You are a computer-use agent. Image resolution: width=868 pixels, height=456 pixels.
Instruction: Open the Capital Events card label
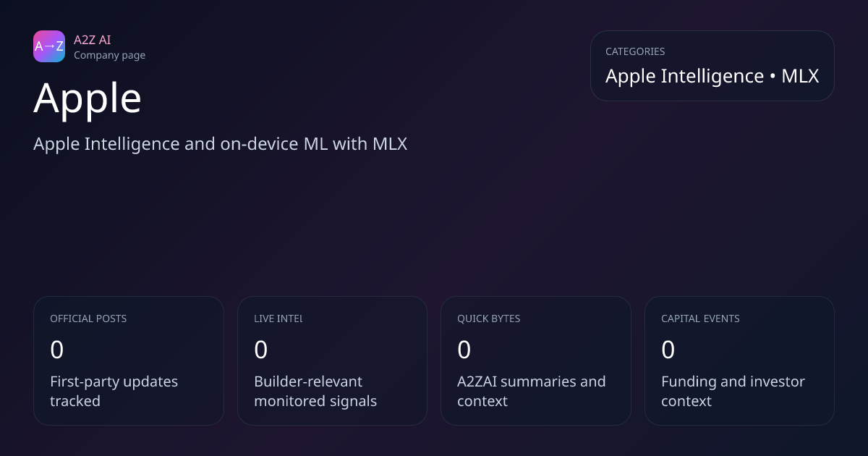pyautogui.click(x=700, y=318)
